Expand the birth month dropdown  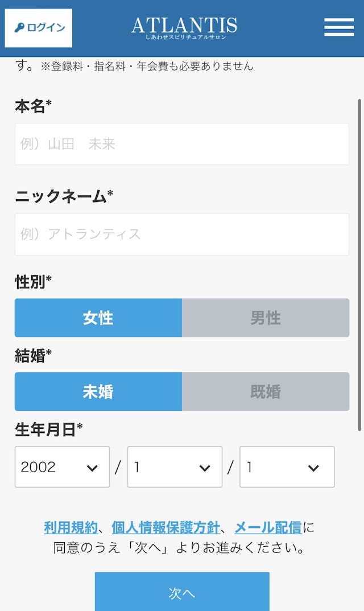(x=174, y=467)
